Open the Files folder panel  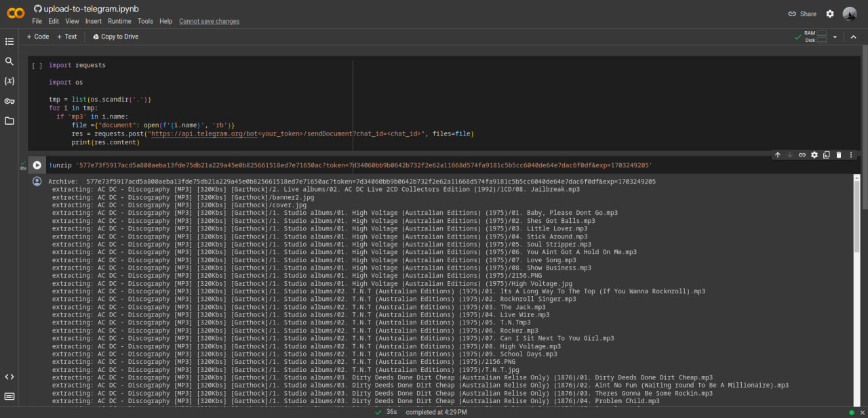click(9, 121)
